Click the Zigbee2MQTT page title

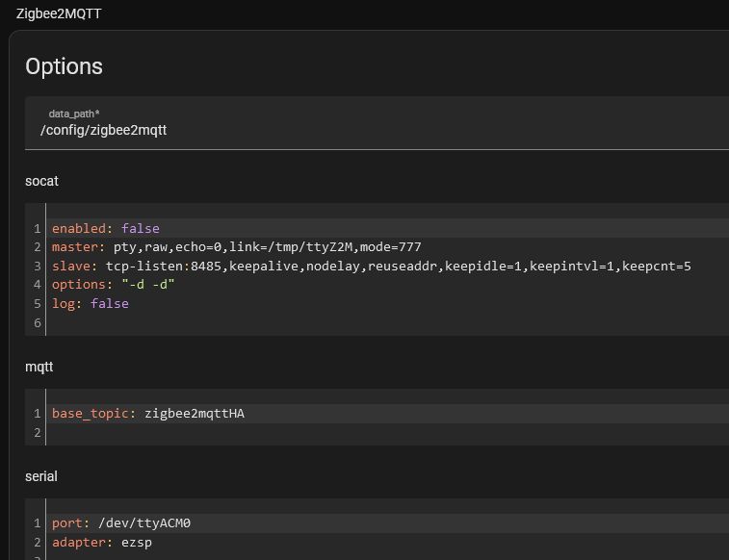coord(59,13)
